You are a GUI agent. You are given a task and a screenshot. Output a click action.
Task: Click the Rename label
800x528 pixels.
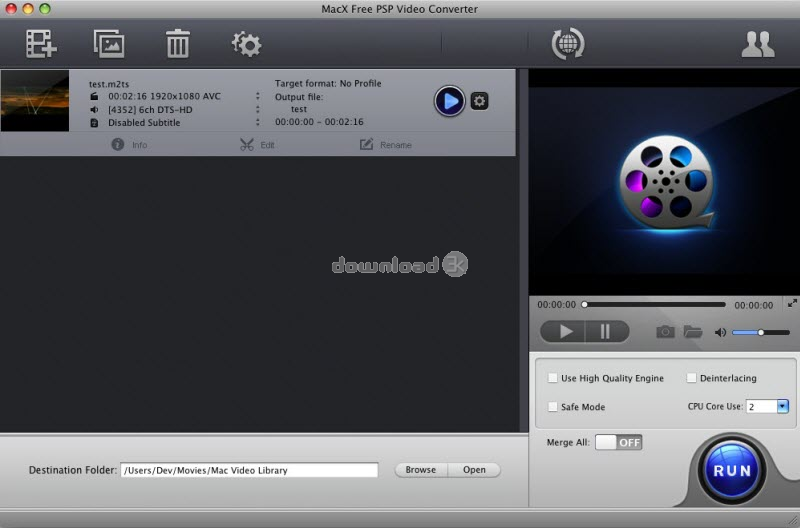tap(396, 145)
